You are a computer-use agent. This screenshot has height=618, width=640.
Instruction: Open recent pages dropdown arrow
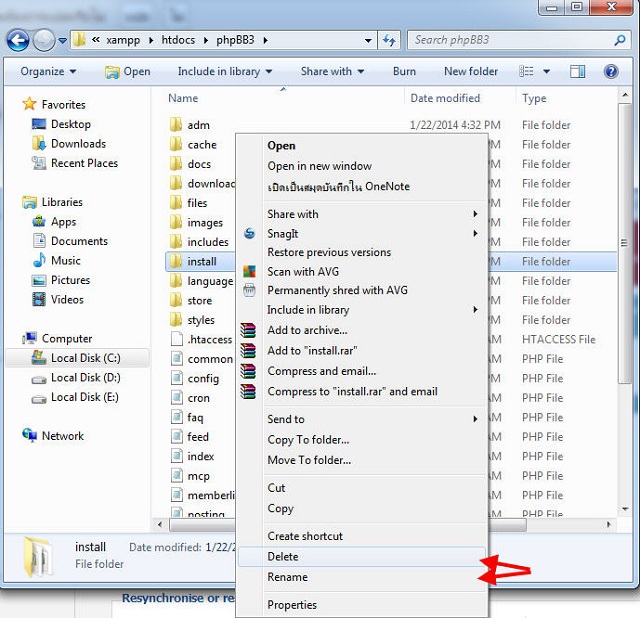click(62, 40)
